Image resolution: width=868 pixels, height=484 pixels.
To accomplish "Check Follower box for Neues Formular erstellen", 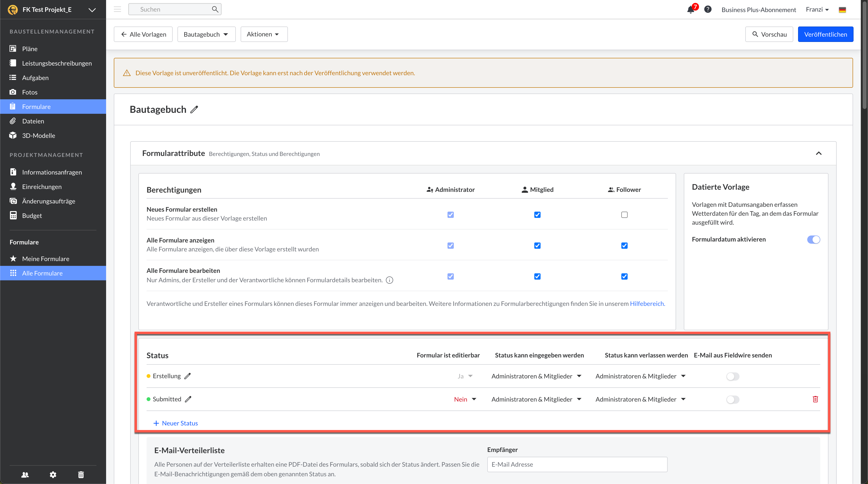I will (624, 215).
